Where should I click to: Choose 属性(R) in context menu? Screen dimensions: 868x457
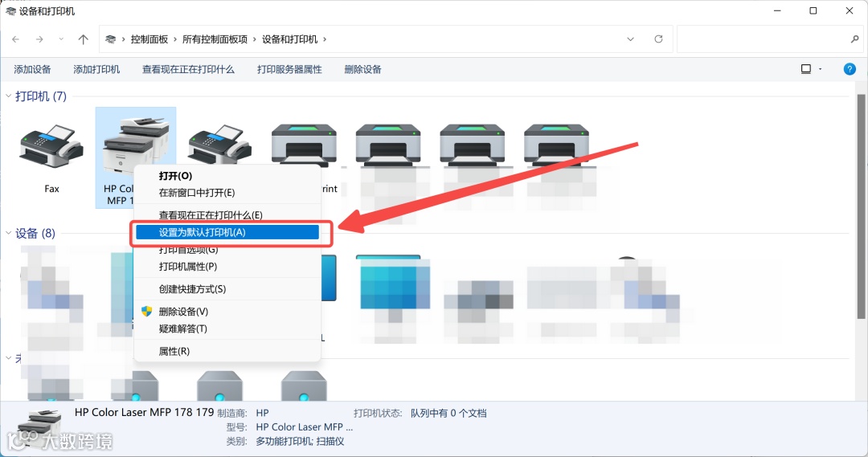click(227, 351)
